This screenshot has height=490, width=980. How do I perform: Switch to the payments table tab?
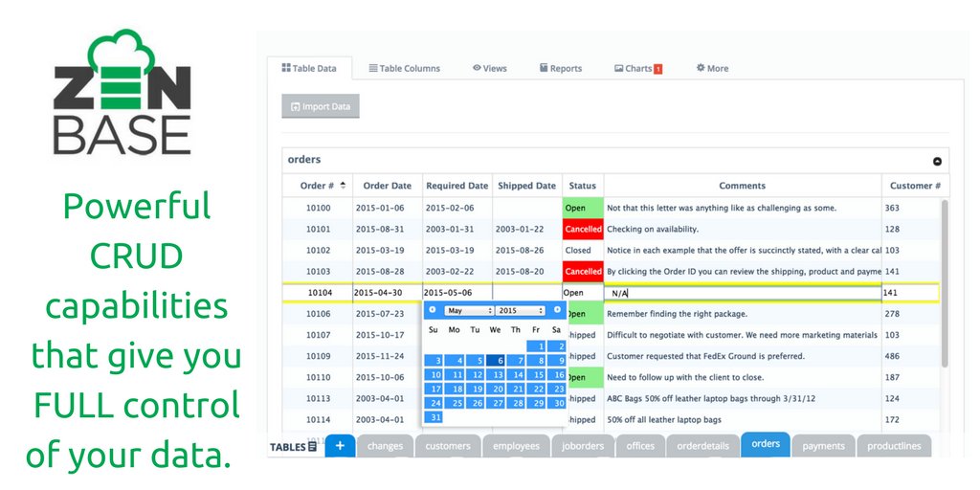click(x=823, y=446)
